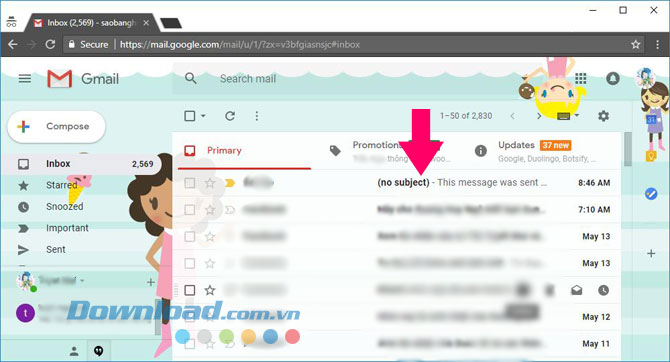Image resolution: width=670 pixels, height=362 pixels.
Task: Star the first May 13 email
Action: point(210,237)
